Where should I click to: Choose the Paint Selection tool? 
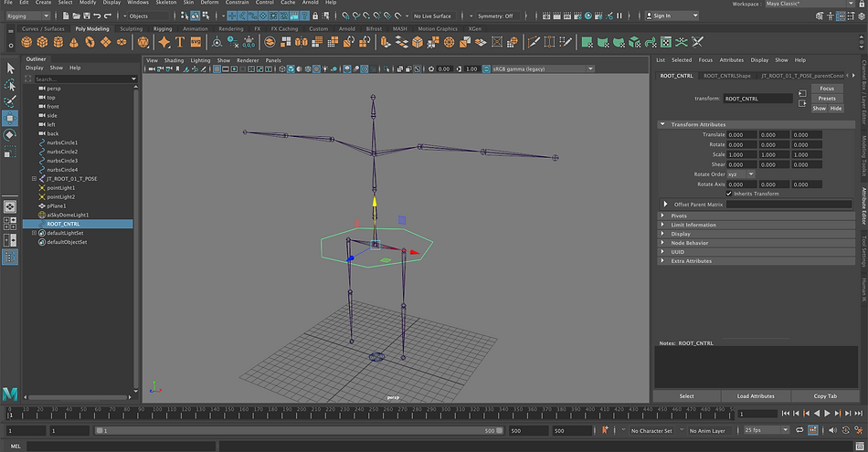click(10, 101)
